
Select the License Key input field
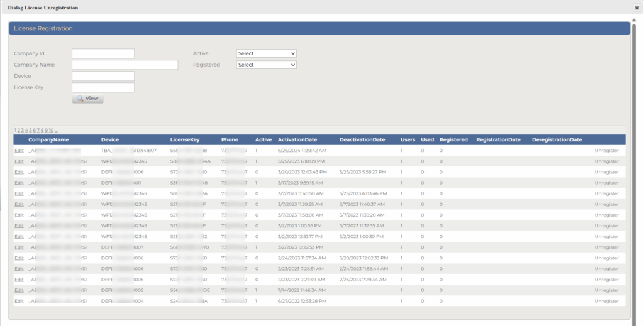103,87
